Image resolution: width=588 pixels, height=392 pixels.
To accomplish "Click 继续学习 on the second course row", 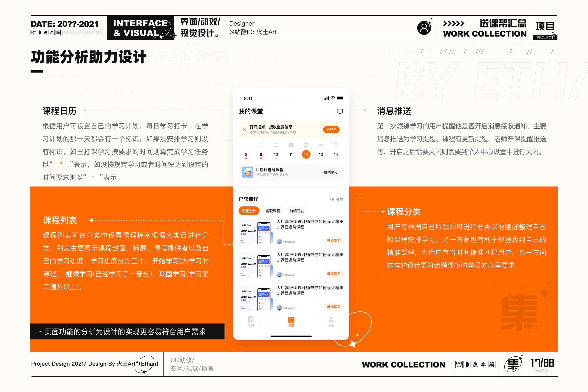I will pos(334,274).
